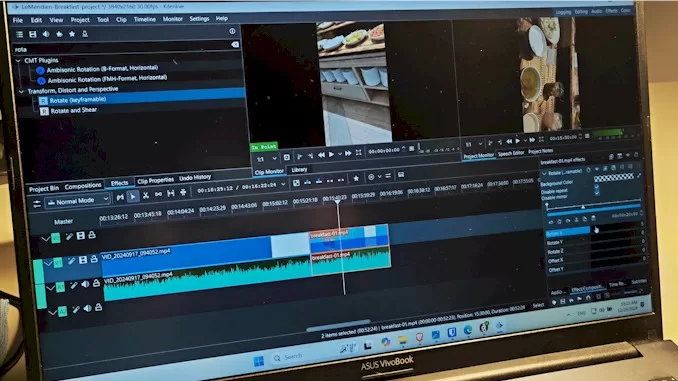This screenshot has width=678, height=381.
Task: Open timeline timecode format dropdown
Action: [283, 185]
